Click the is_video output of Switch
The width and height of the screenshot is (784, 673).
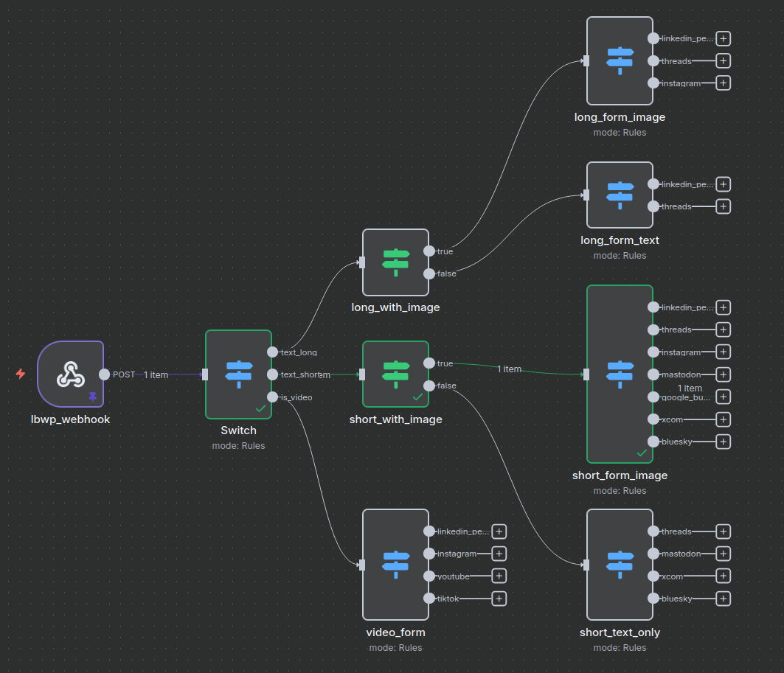pos(272,397)
